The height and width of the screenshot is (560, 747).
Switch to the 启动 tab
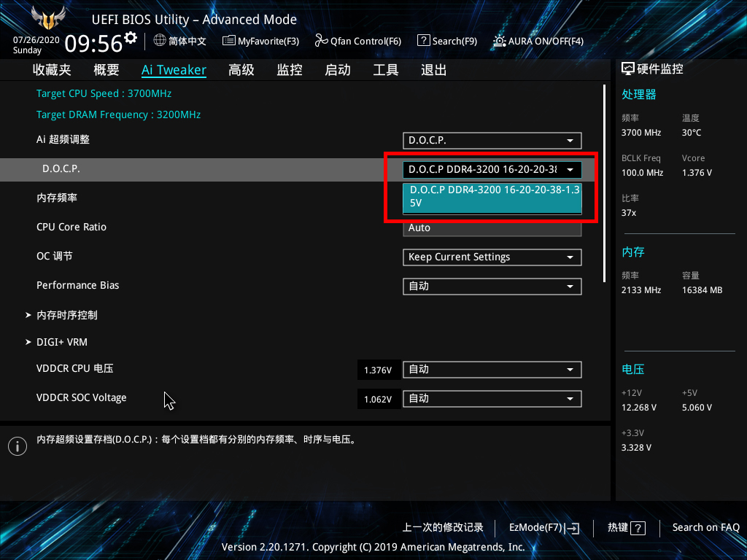pos(337,70)
